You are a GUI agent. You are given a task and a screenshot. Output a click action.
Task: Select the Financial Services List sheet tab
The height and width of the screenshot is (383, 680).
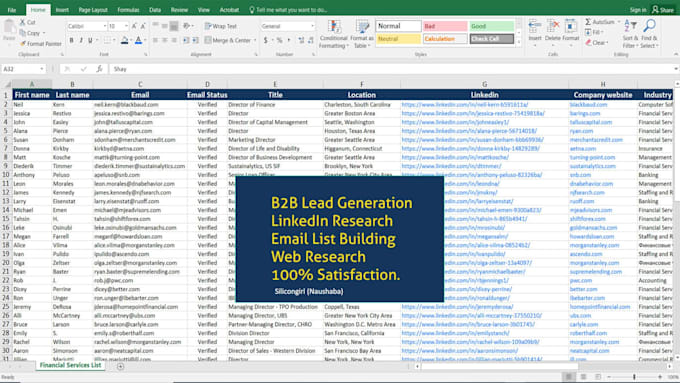70,365
